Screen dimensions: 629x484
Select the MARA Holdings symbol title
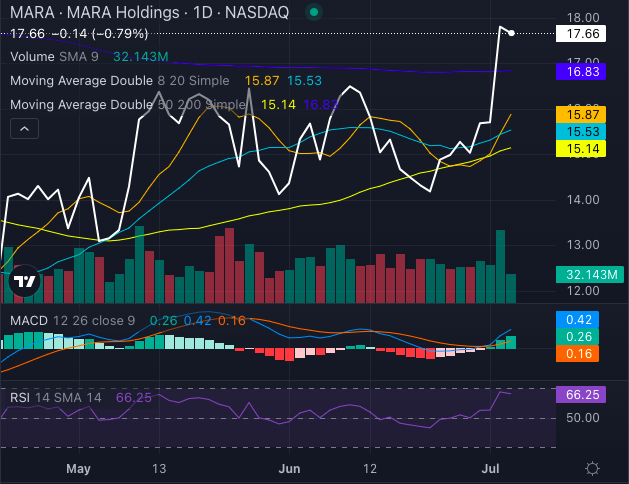(x=149, y=12)
